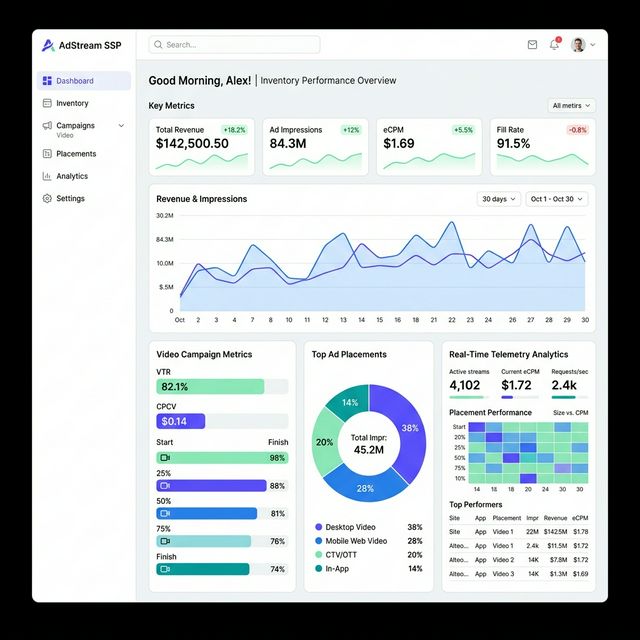Click the Dashboard grid icon
Screen dimensions: 640x640
pos(47,81)
